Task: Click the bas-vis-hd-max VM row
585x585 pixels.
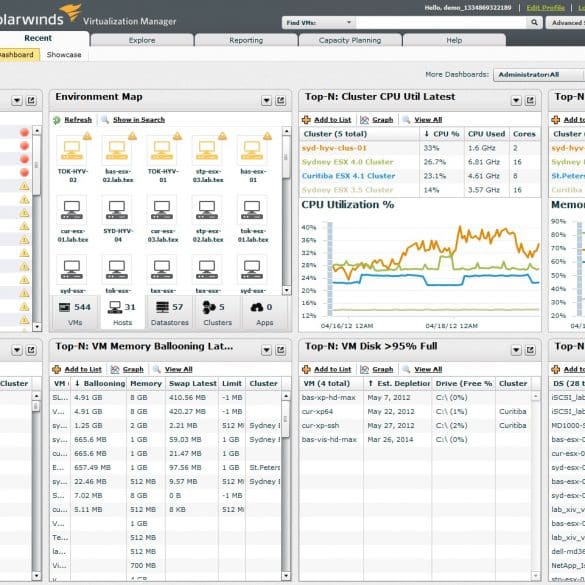Action: pyautogui.click(x=416, y=439)
